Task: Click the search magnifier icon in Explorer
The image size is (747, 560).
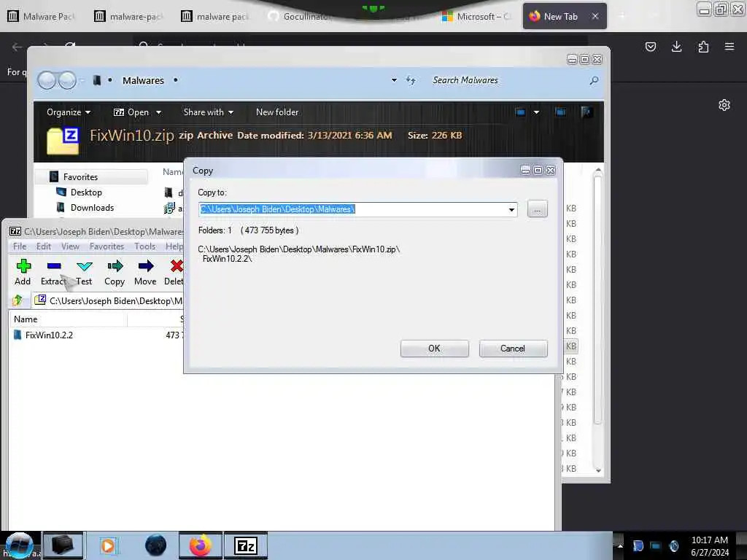Action: tap(594, 80)
